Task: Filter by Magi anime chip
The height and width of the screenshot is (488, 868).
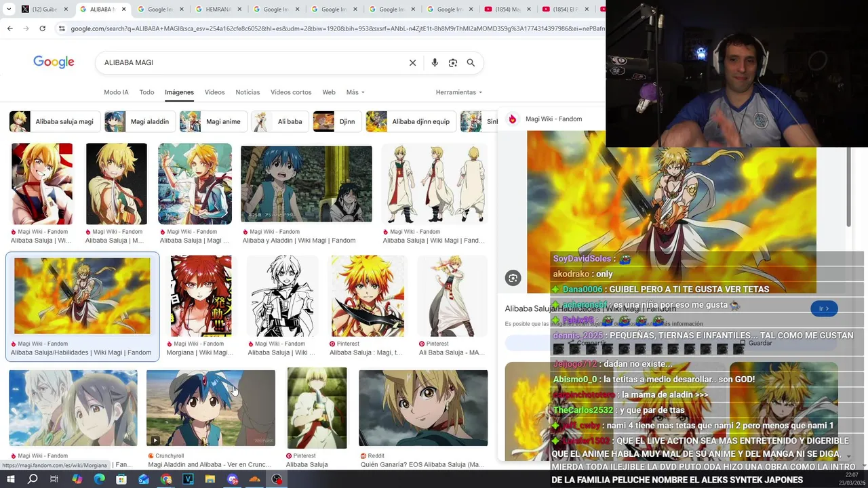Action: click(213, 121)
